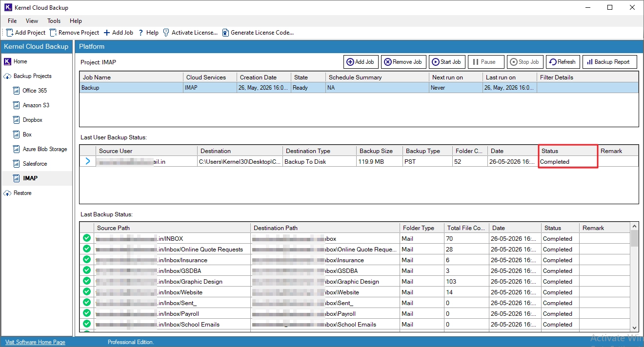Click the scroll up arrow of Last Backup Status
Image resolution: width=644 pixels, height=347 pixels.
[634, 226]
